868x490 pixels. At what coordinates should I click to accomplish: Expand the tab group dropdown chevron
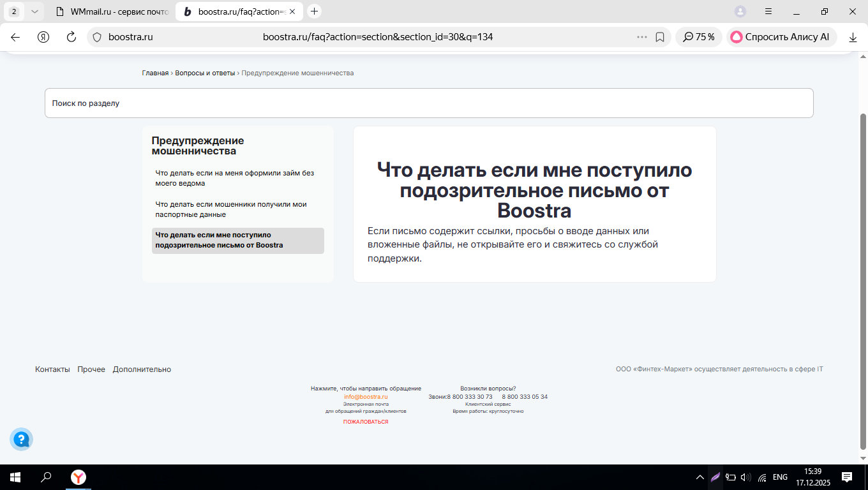click(x=34, y=11)
